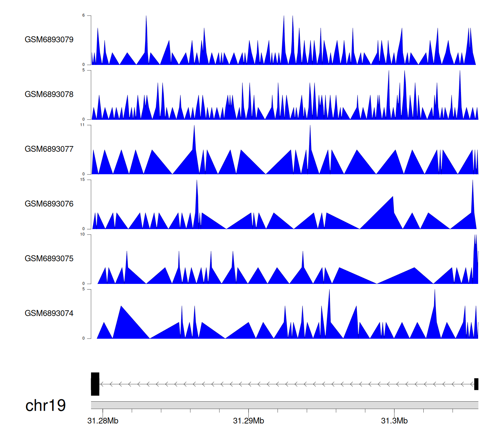
Task: Click the GSM6893077 track name
Action: pyautogui.click(x=49, y=149)
